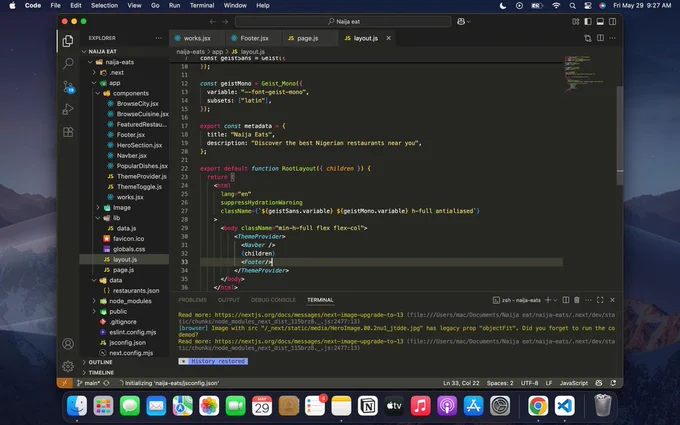
Task: Change language mode JavaScript
Action: tap(574, 383)
